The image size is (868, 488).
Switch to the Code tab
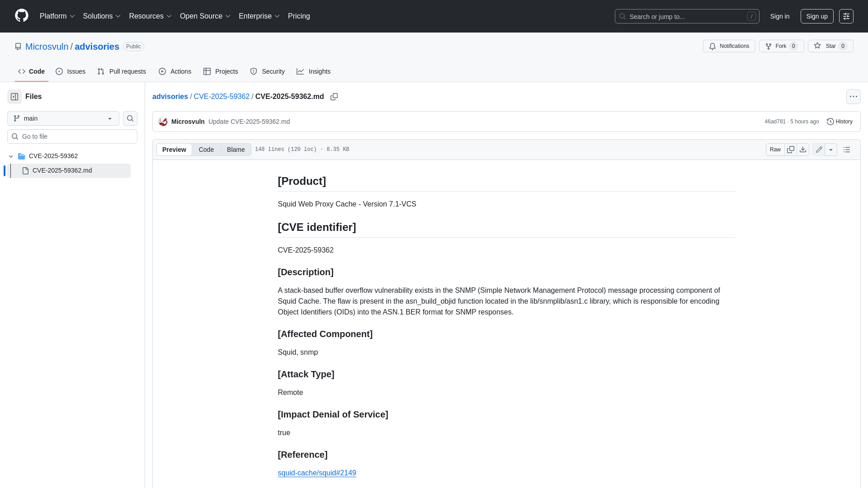coord(32,71)
